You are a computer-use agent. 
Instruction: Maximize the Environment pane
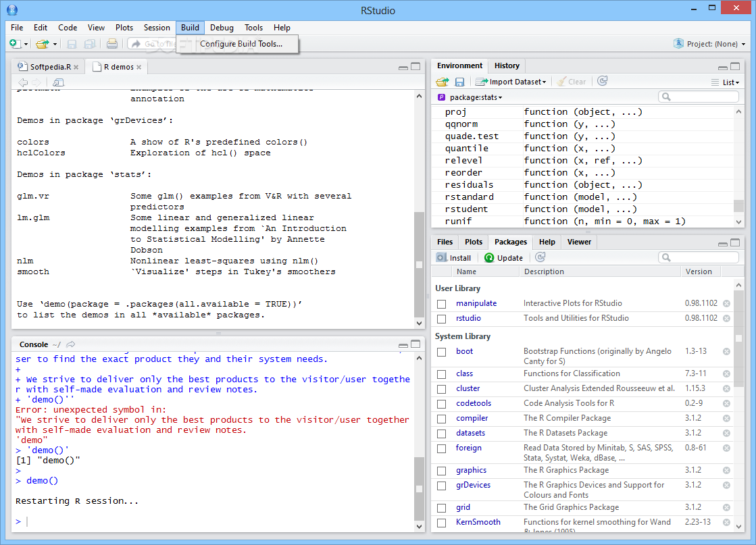coord(735,66)
